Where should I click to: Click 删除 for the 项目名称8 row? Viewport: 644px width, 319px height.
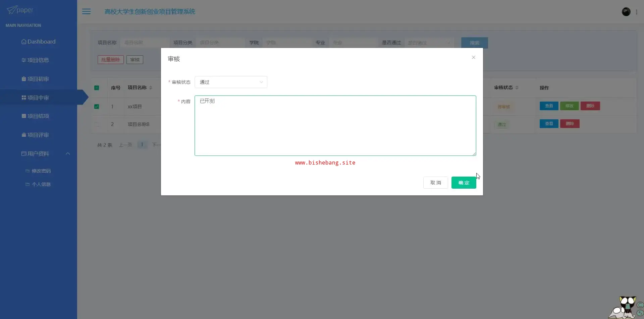[570, 124]
